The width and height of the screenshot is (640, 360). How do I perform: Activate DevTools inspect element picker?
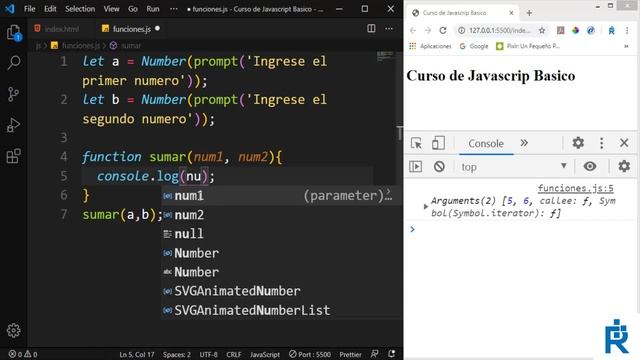pos(416,143)
